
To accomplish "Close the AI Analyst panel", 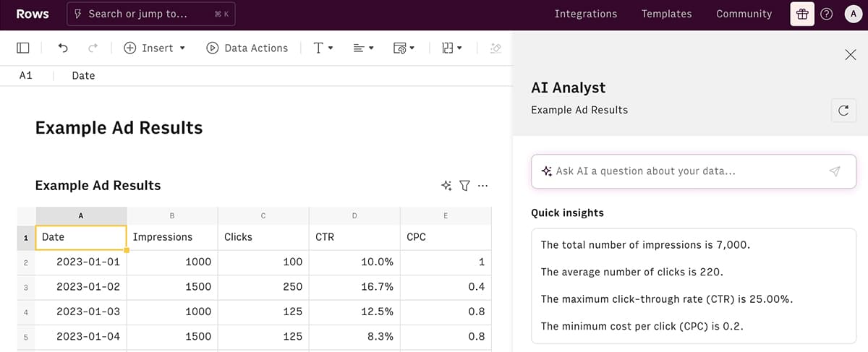I will [x=851, y=55].
